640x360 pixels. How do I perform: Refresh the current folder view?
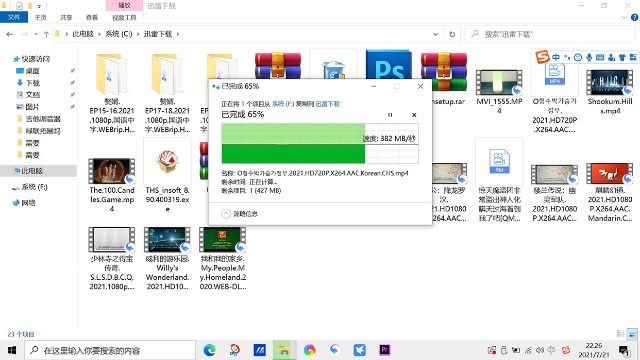(x=452, y=34)
